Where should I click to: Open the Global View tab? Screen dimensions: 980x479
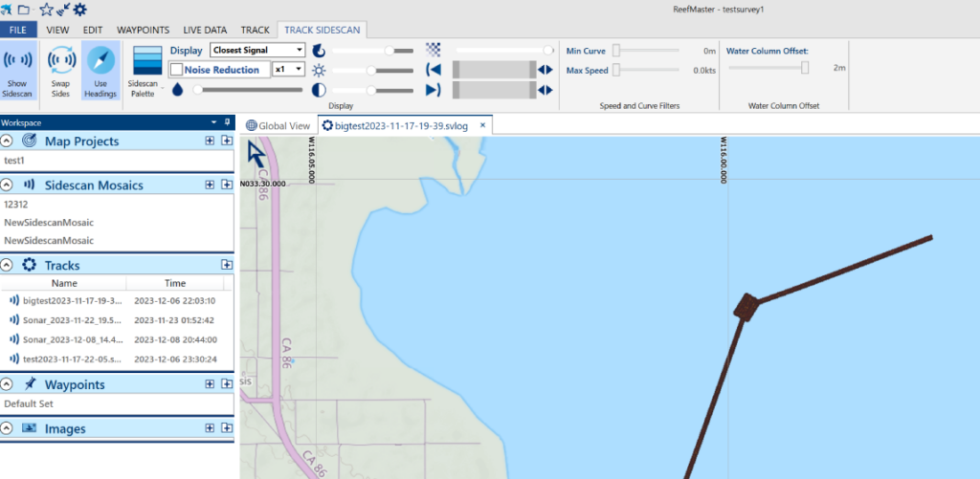click(x=278, y=125)
